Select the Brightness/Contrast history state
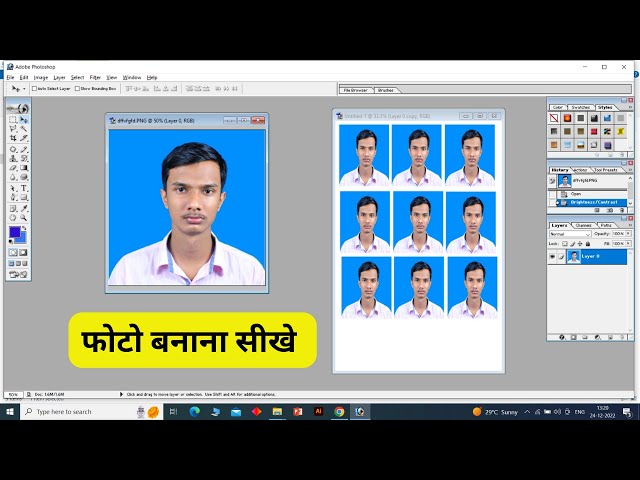The image size is (640, 480). click(591, 202)
